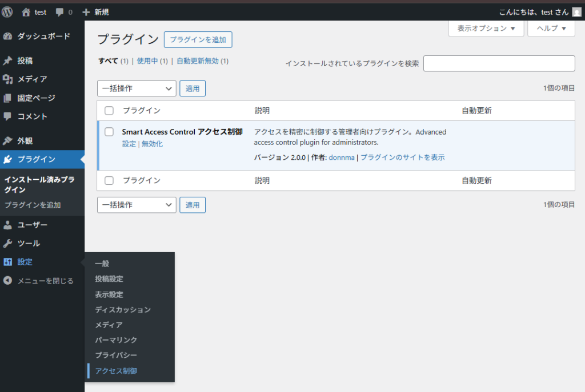Screen dimensions: 585x392
Task: Open the top 一括操作 dropdown
Action: click(x=137, y=88)
